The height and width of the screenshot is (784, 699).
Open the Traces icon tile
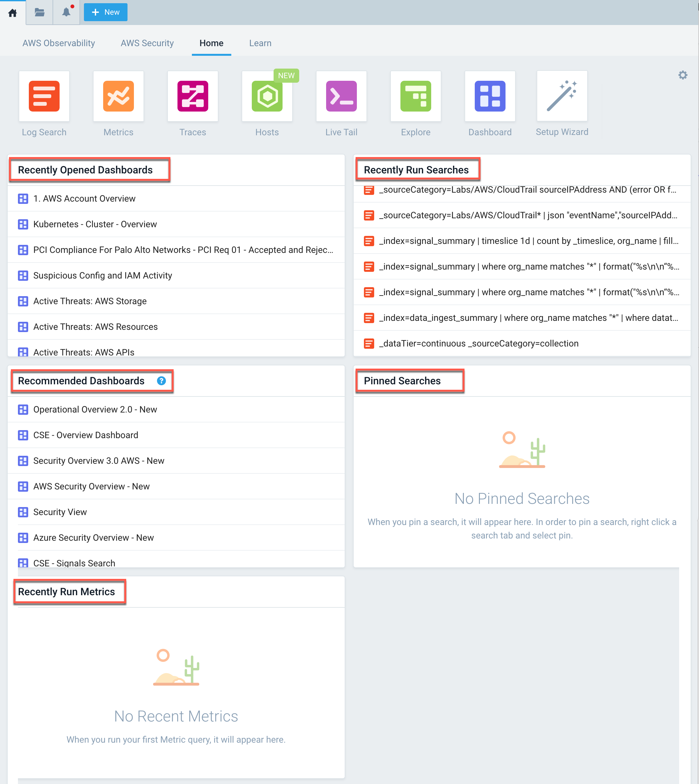tap(193, 96)
